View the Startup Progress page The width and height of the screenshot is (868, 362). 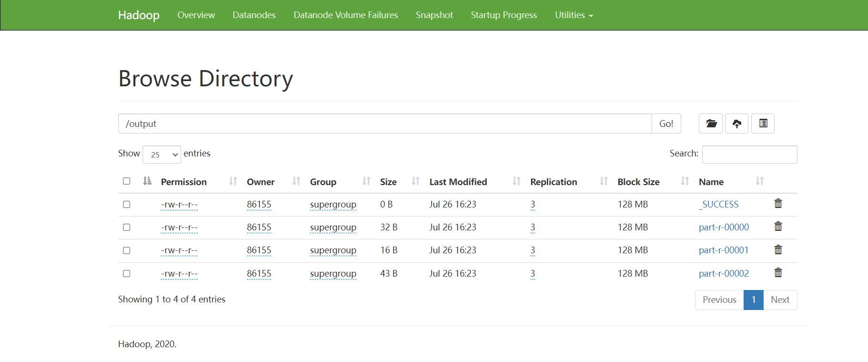click(504, 15)
